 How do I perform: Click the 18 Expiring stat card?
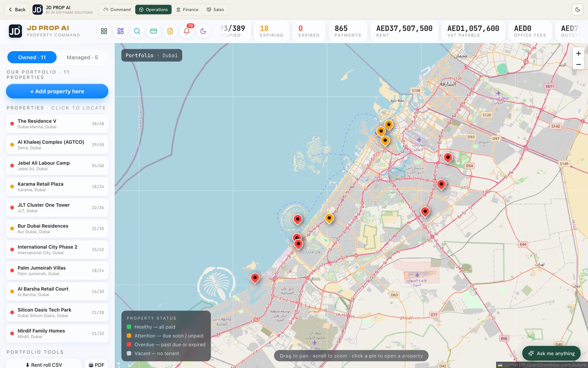(x=271, y=31)
